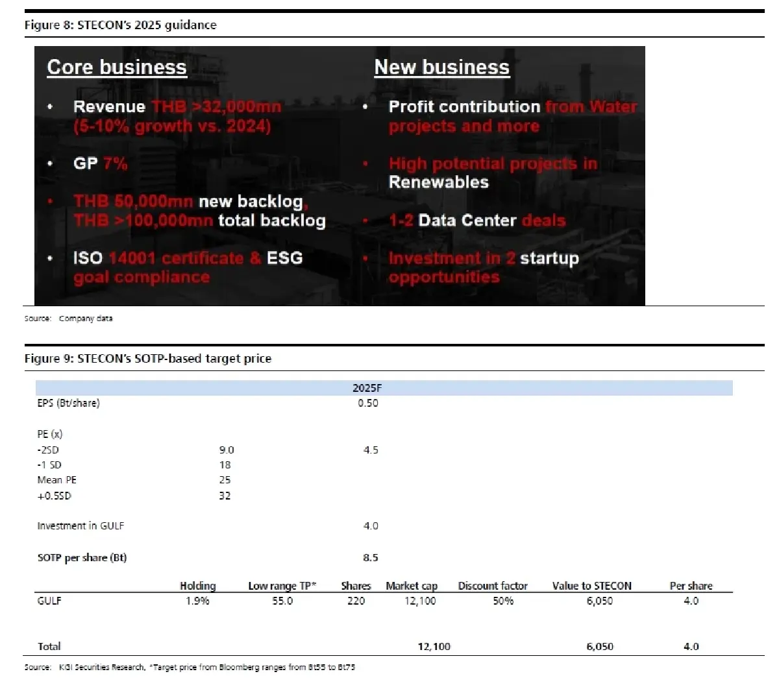Screen dimensions: 779x700
Task: Click the Mean PE value of 25
Action: [225, 480]
